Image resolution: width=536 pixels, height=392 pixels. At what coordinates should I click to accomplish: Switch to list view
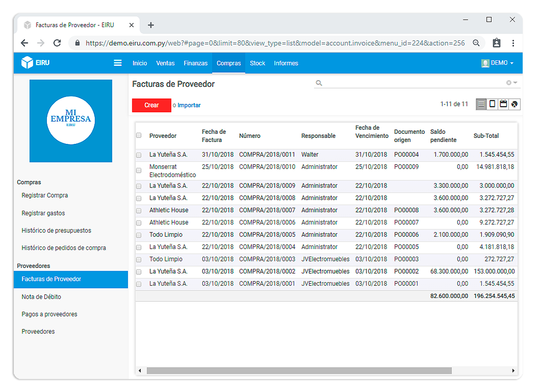tap(481, 104)
